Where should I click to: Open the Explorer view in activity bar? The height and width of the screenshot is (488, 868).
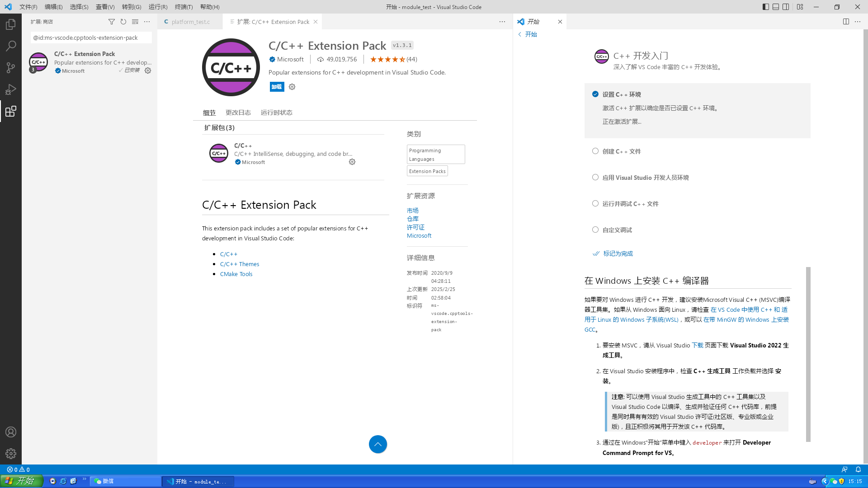[x=10, y=24]
